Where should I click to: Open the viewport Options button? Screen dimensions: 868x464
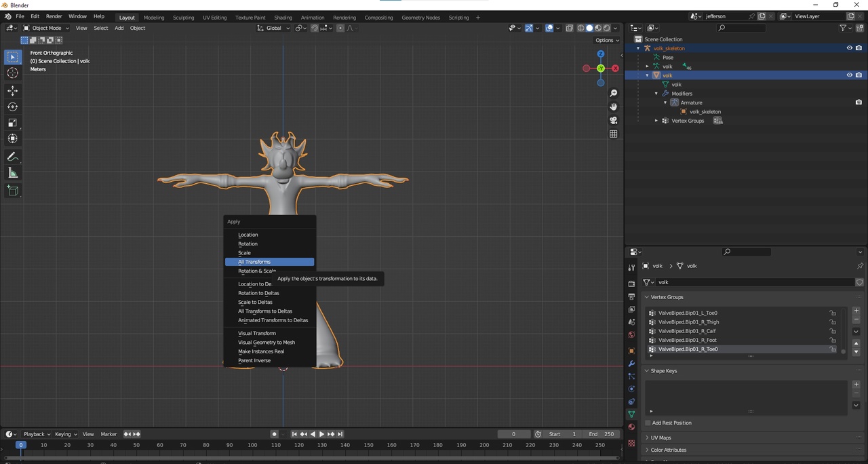pos(606,40)
